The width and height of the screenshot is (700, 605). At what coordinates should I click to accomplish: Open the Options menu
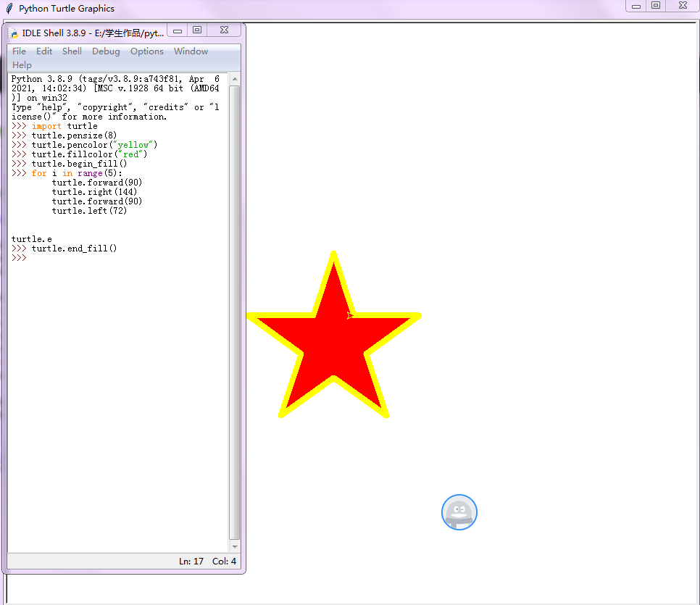pyautogui.click(x=147, y=51)
